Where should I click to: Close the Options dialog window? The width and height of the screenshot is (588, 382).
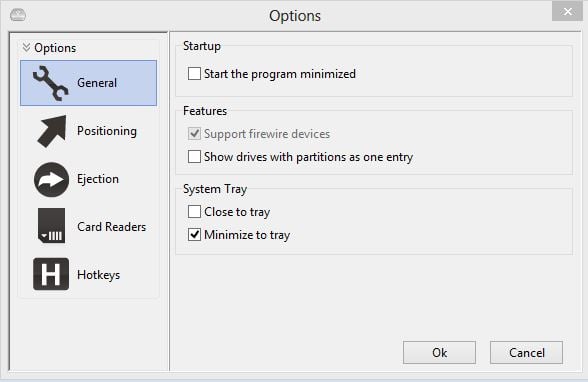(x=567, y=12)
